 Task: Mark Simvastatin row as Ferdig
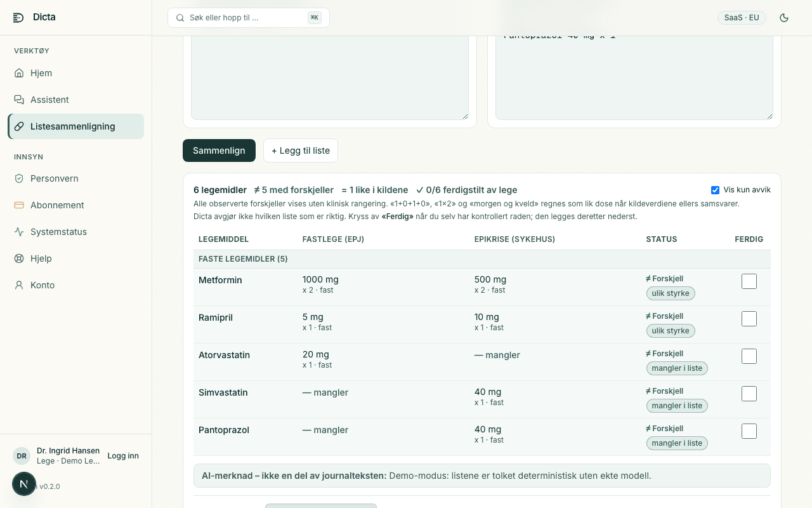[749, 394]
